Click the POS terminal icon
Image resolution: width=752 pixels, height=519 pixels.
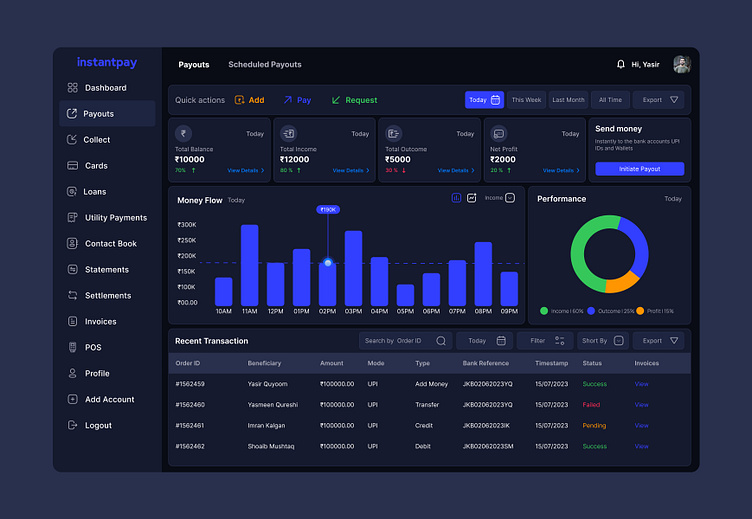(x=72, y=347)
